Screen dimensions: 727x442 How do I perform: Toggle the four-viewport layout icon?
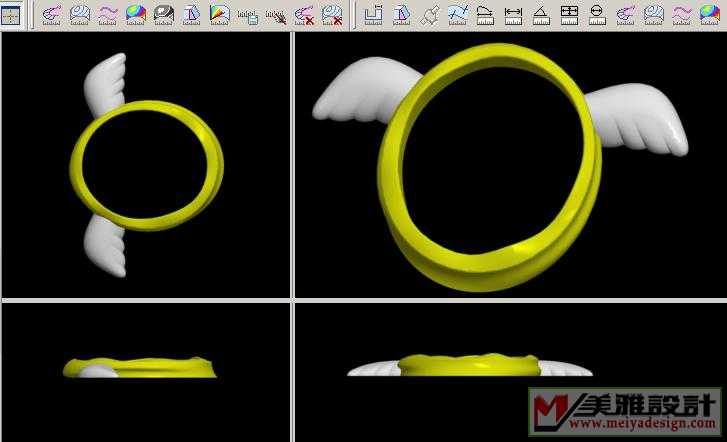tap(11, 15)
